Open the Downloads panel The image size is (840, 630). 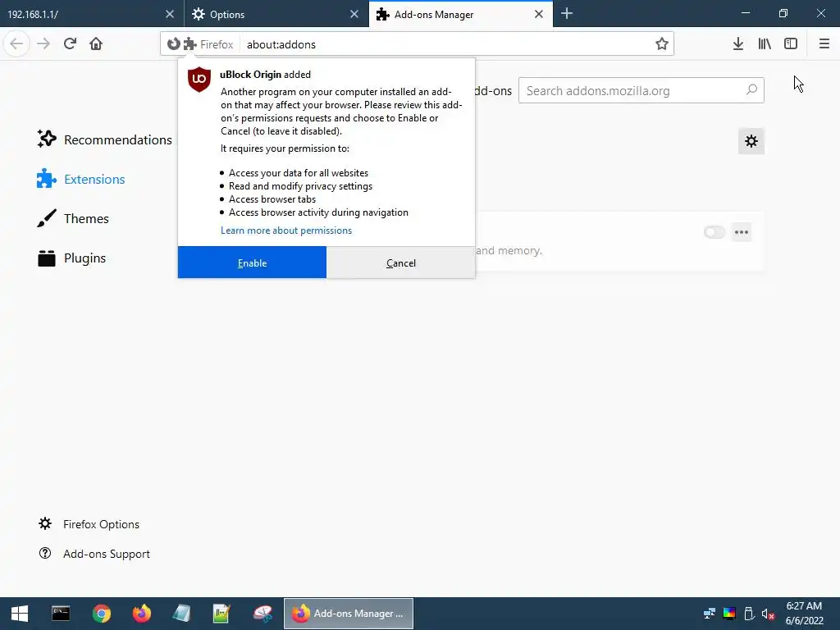point(737,43)
